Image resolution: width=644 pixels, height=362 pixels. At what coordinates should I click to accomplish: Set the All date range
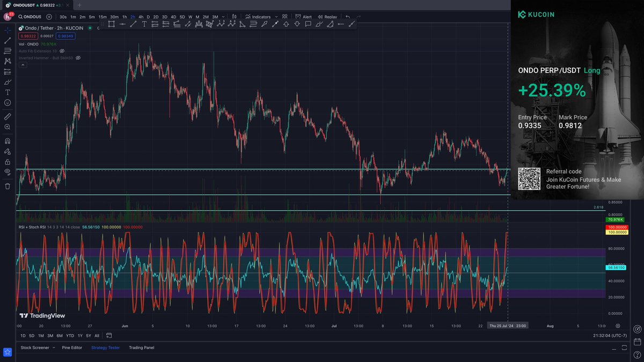click(97, 335)
